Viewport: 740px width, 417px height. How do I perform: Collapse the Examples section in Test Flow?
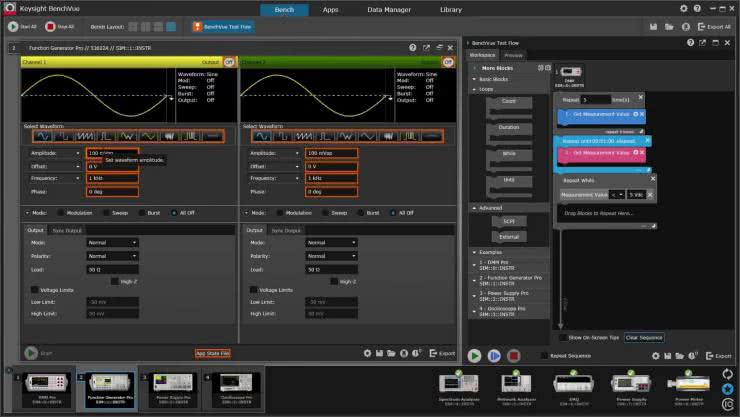475,253
